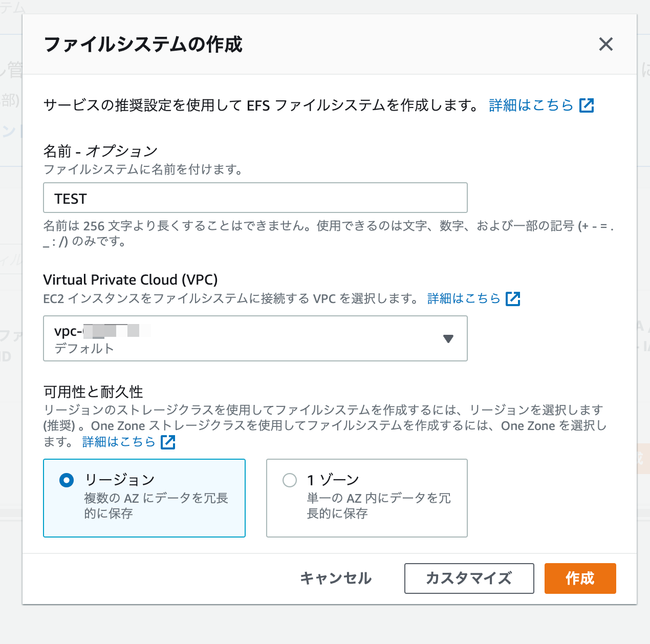
Task: Click the dimmed overlay outside the dialog
Action: [10, 307]
